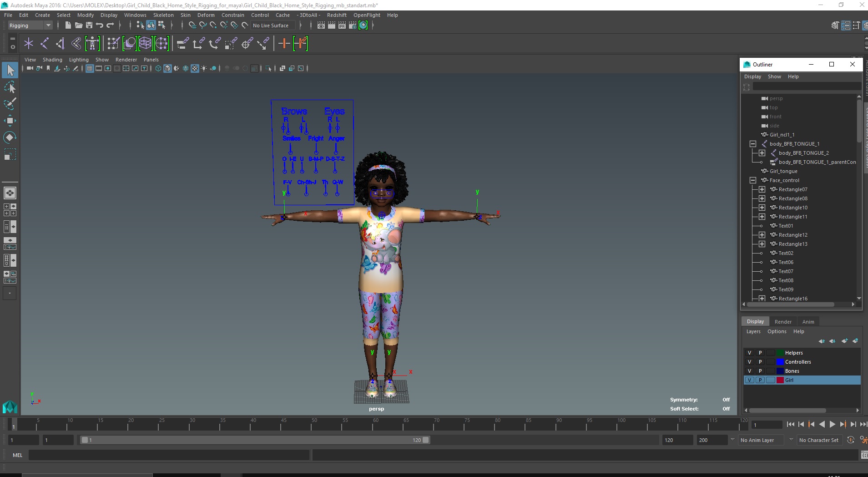Open Layers menu in layer editor

(x=753, y=331)
